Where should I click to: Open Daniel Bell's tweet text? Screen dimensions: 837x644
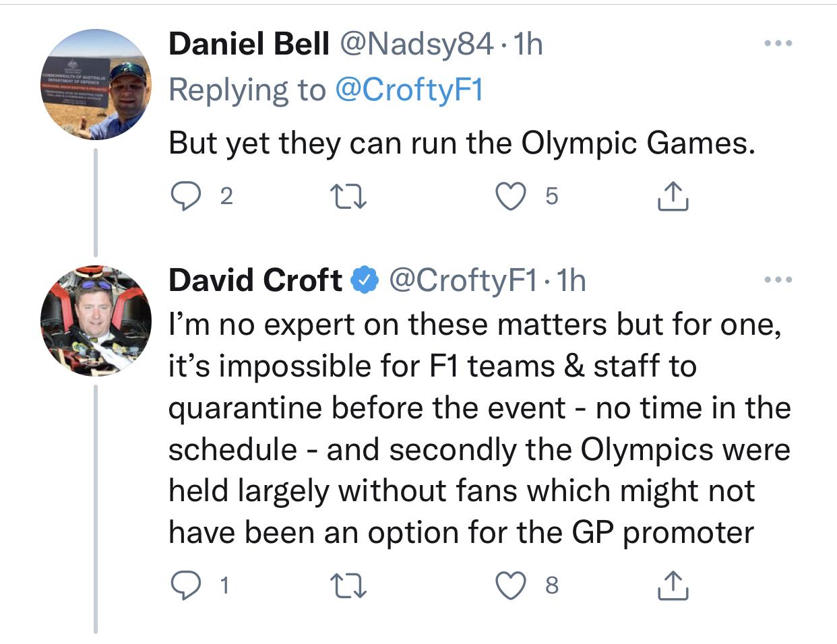tap(462, 143)
